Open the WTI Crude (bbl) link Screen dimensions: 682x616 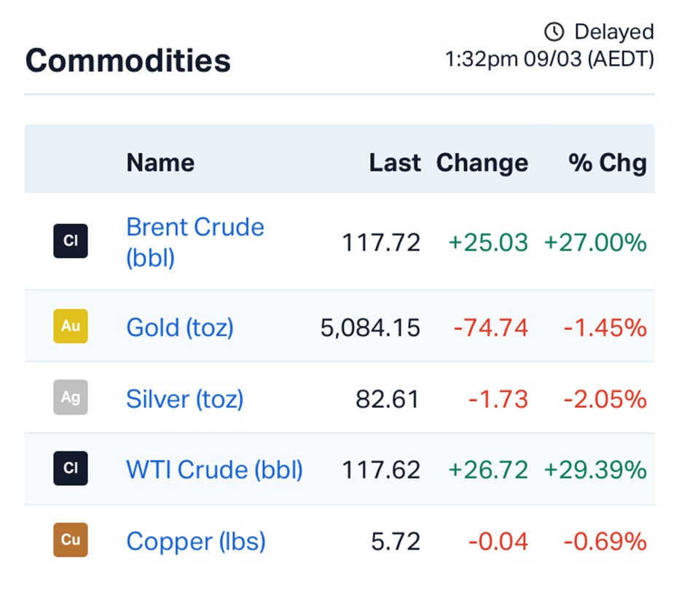tap(214, 469)
